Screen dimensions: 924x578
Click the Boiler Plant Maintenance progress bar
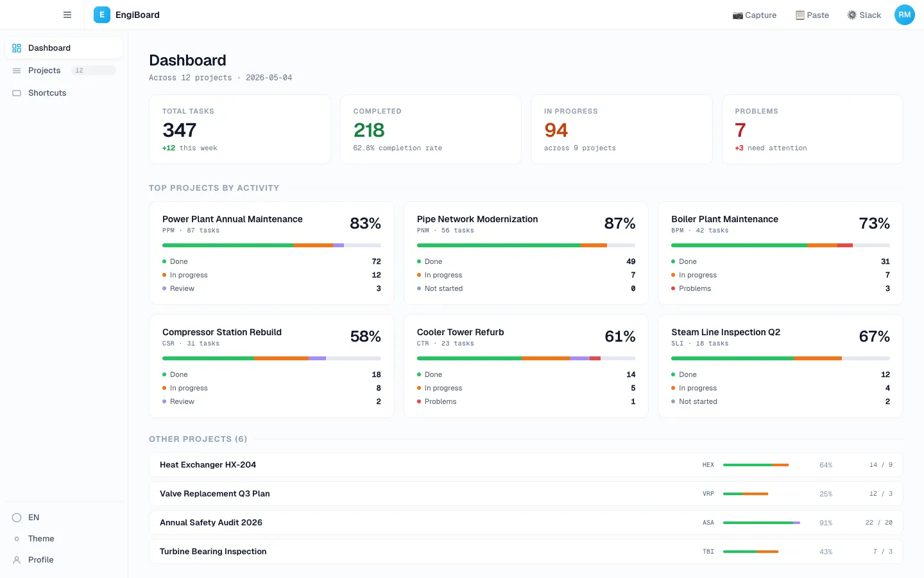click(x=780, y=245)
